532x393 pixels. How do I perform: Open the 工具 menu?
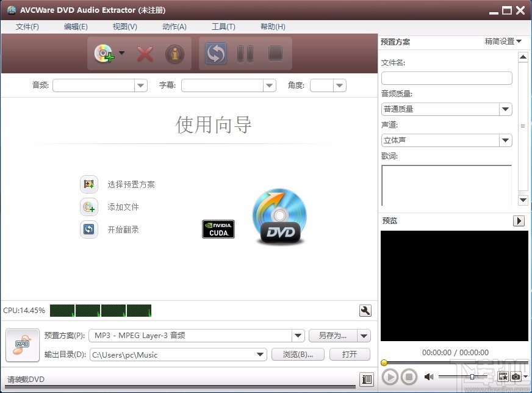click(223, 26)
